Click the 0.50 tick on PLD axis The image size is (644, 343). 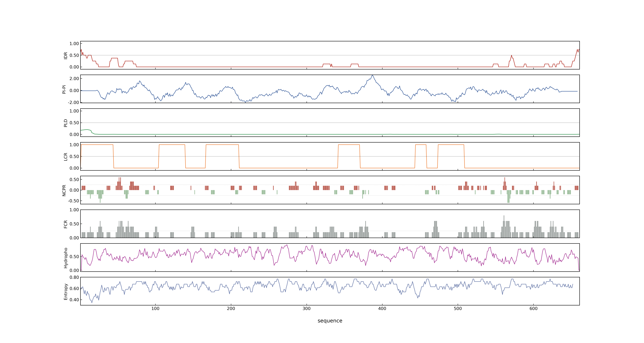click(x=74, y=123)
